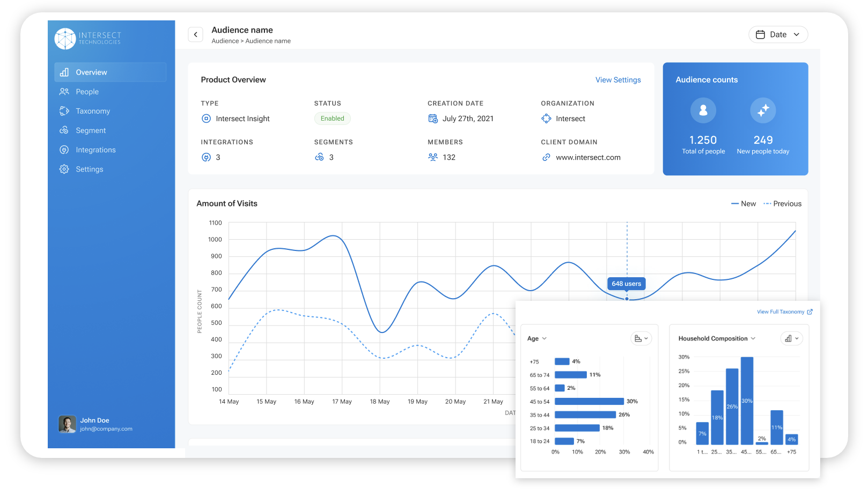Viewport: 868px width, 496px height.
Task: Click the Product Overview heading
Action: pos(233,80)
